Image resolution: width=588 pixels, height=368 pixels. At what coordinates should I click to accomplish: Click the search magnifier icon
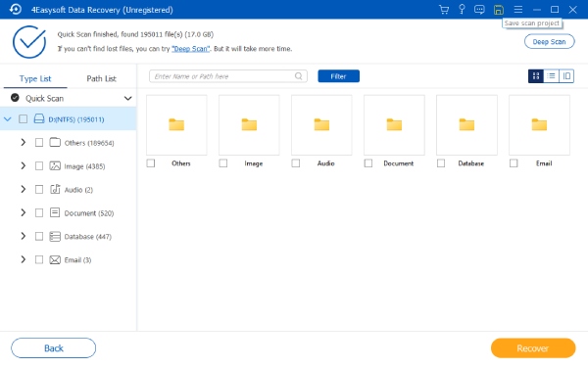[x=299, y=76]
